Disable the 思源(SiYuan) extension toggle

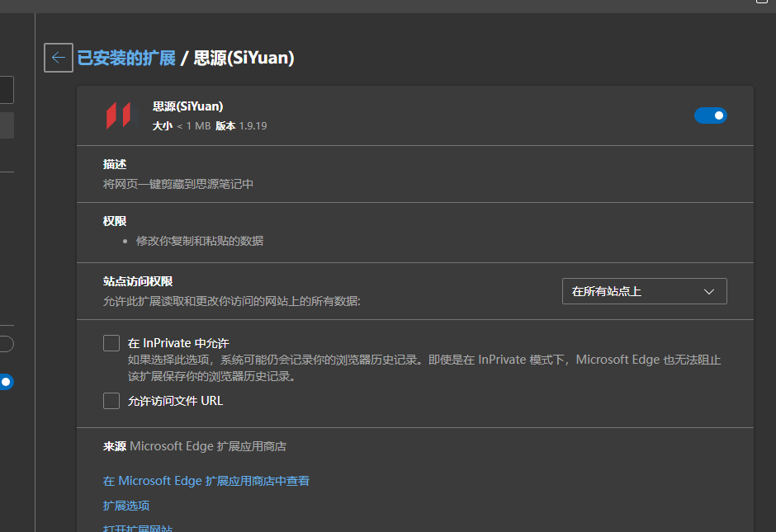click(x=710, y=115)
